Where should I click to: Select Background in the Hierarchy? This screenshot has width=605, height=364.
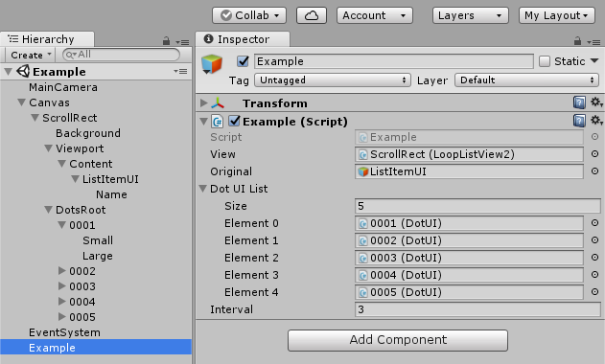coord(88,133)
